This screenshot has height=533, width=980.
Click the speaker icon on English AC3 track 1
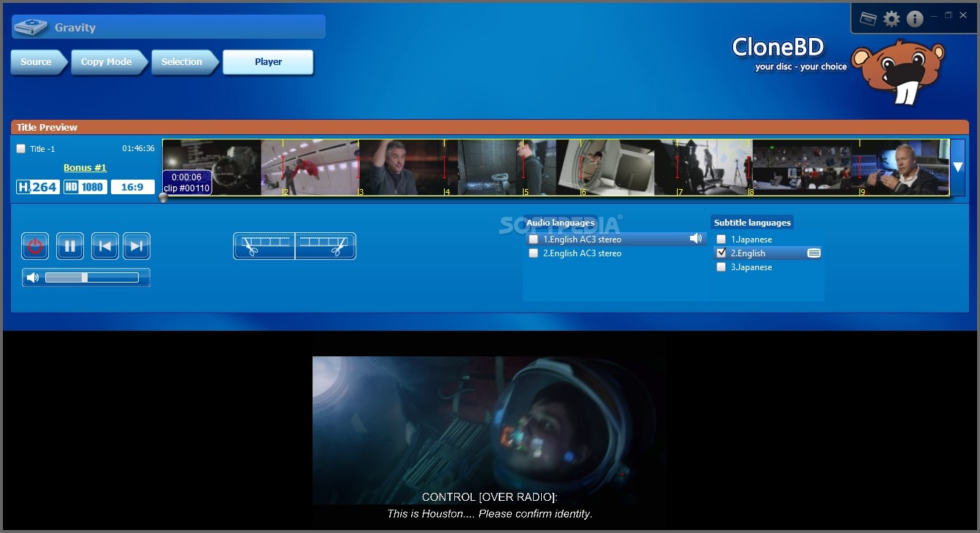696,239
